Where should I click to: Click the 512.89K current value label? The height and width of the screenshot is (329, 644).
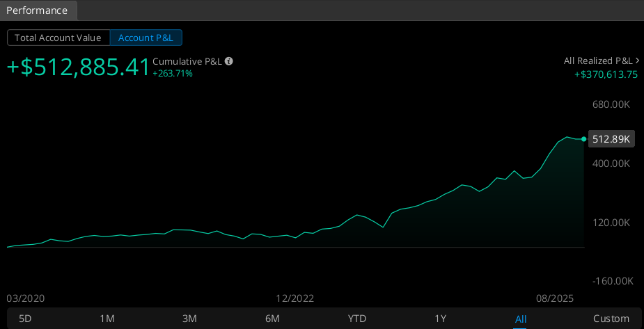(611, 139)
